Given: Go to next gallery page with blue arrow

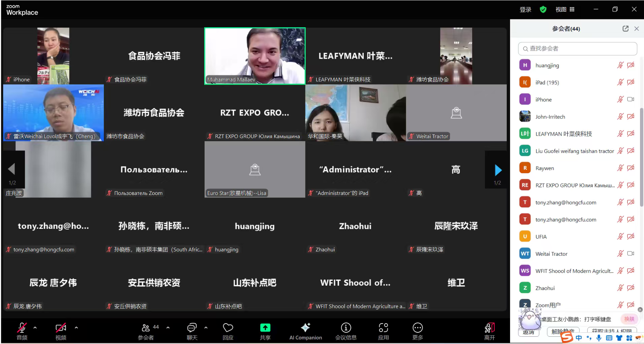Looking at the screenshot, I should pyautogui.click(x=498, y=170).
